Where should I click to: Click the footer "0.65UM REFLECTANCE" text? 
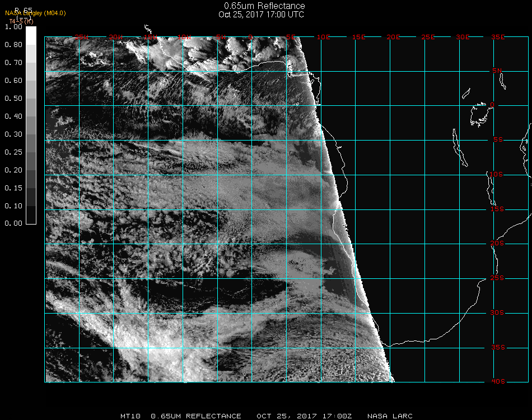tap(196, 416)
